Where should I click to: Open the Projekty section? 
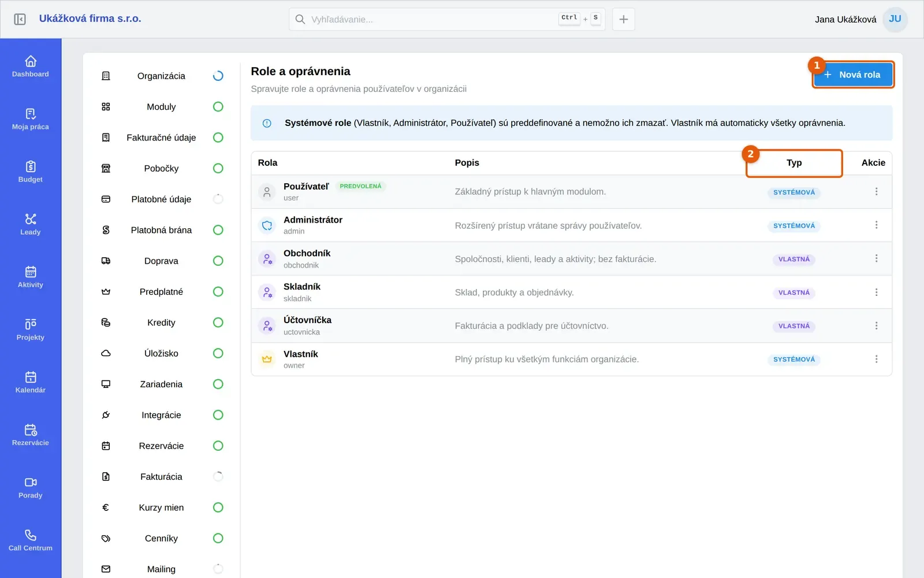[31, 329]
